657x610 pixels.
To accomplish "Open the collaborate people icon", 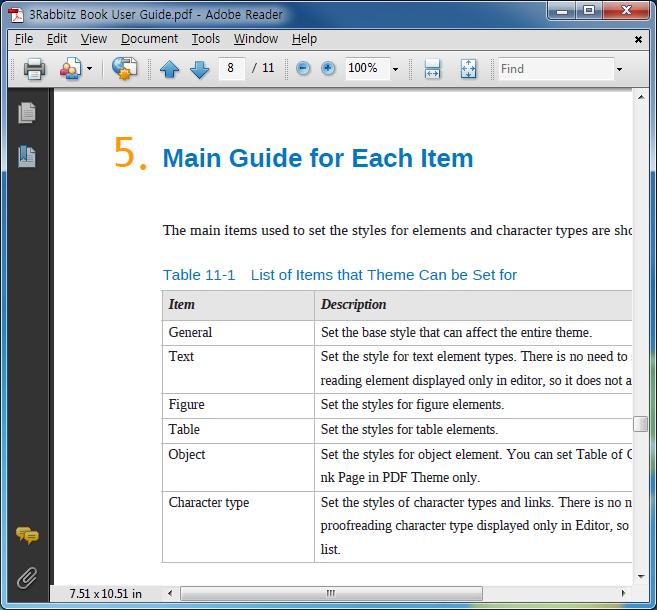I will pos(71,69).
